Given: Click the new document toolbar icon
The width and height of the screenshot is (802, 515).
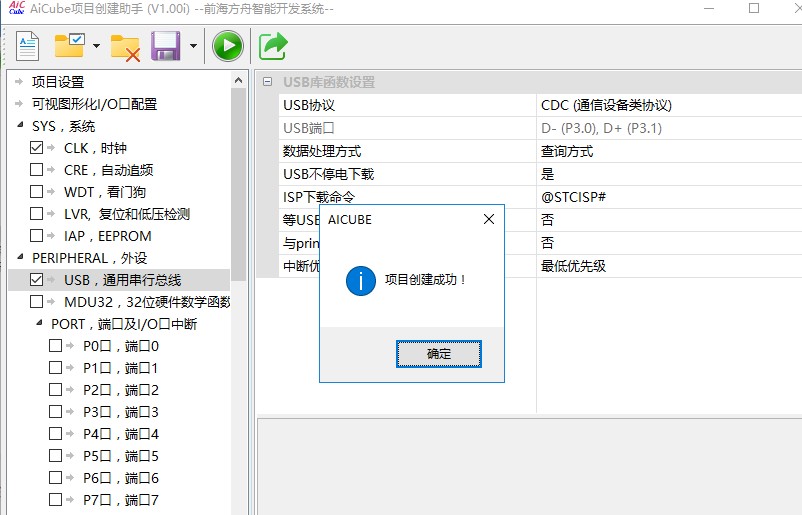Looking at the screenshot, I should [x=27, y=46].
